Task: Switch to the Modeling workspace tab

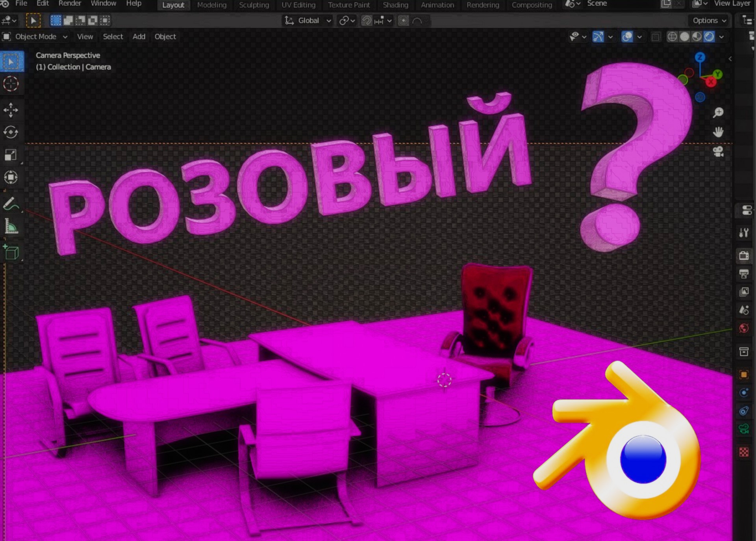Action: pyautogui.click(x=212, y=5)
